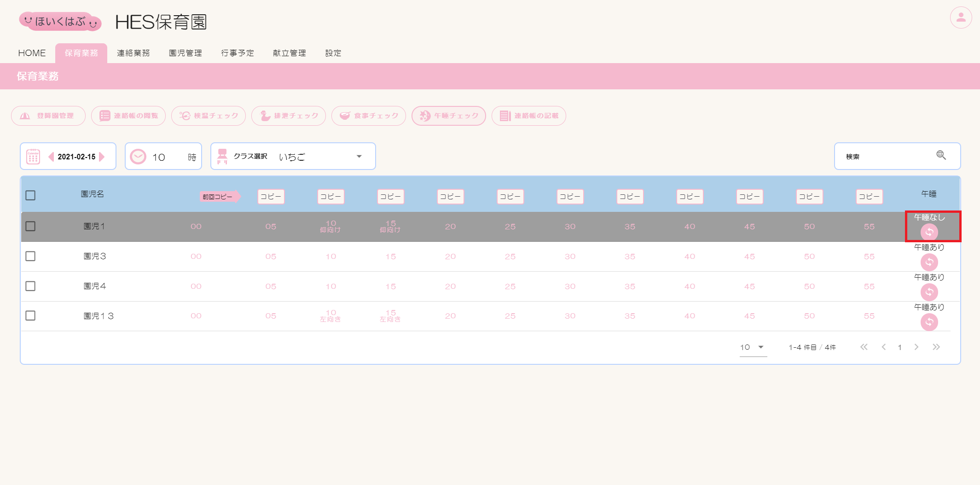Check the checkbox for 園児1
Image resolution: width=980 pixels, height=485 pixels.
tap(30, 226)
